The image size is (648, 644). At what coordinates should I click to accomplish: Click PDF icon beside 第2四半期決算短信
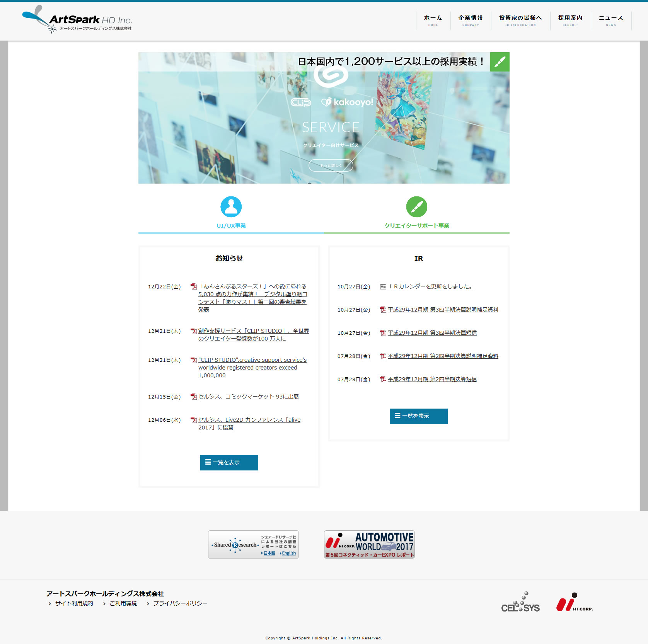[383, 379]
